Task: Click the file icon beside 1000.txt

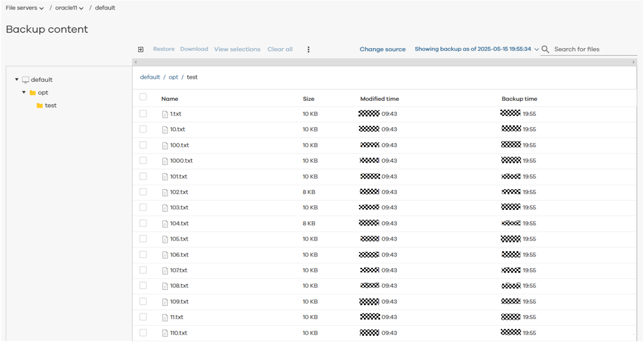Action: [x=165, y=161]
